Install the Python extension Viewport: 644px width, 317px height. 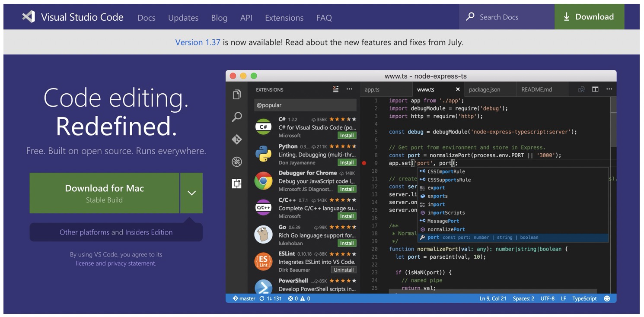pos(347,163)
